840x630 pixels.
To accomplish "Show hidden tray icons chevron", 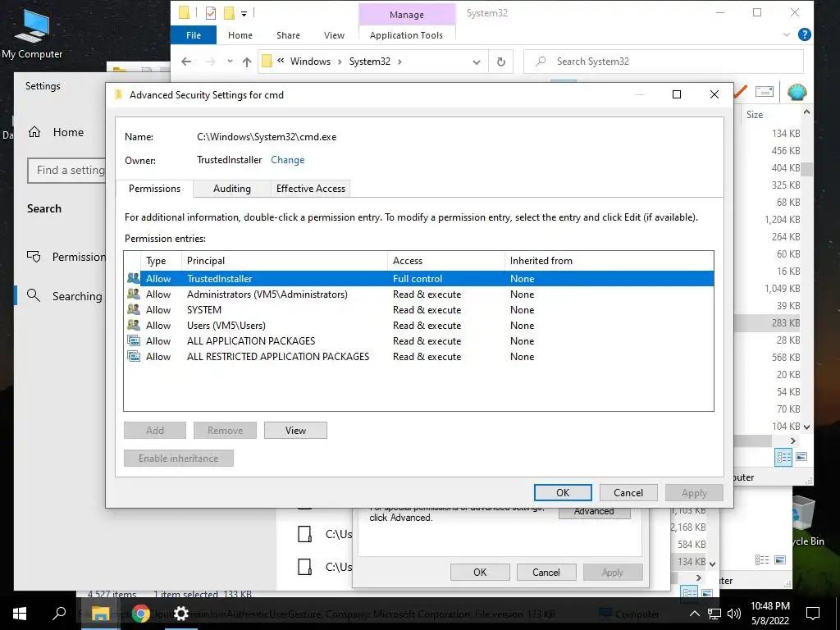I will (x=694, y=614).
